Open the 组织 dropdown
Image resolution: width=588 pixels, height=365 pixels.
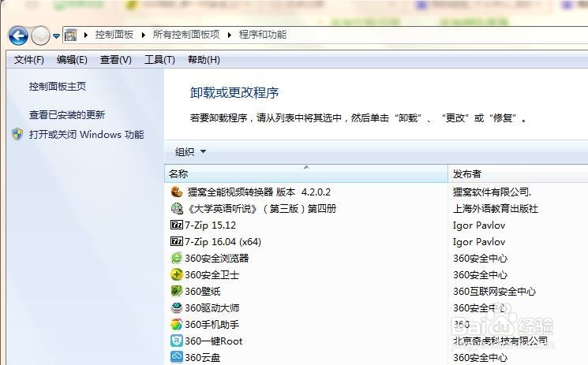pos(190,152)
